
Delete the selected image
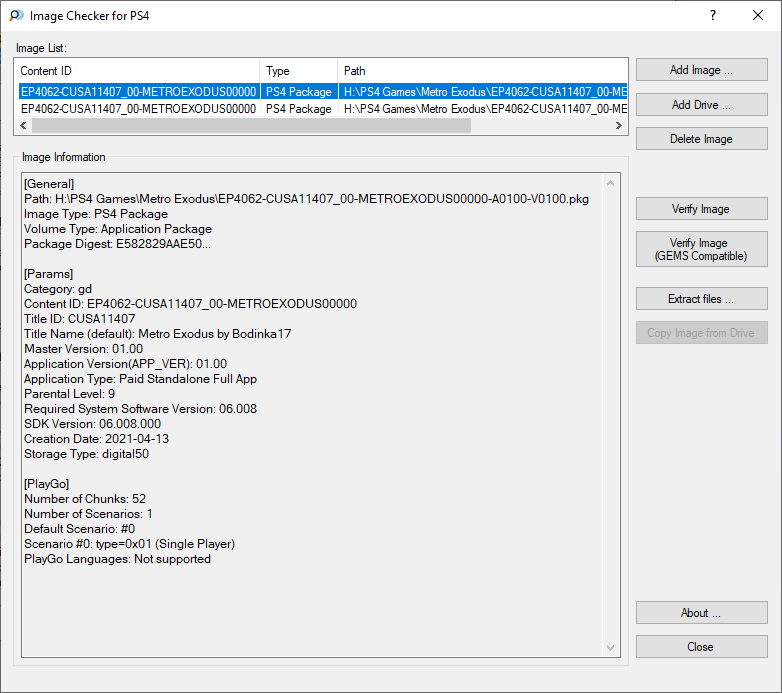click(x=701, y=139)
